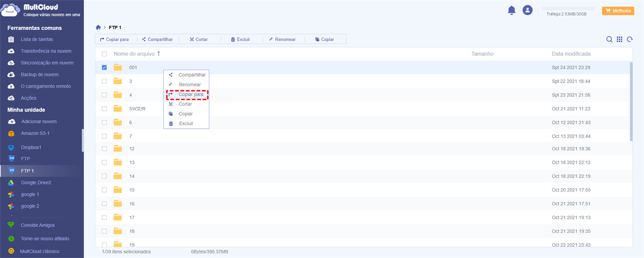Choose Excluir in the context menu
The image size is (644, 258).
(186, 123)
